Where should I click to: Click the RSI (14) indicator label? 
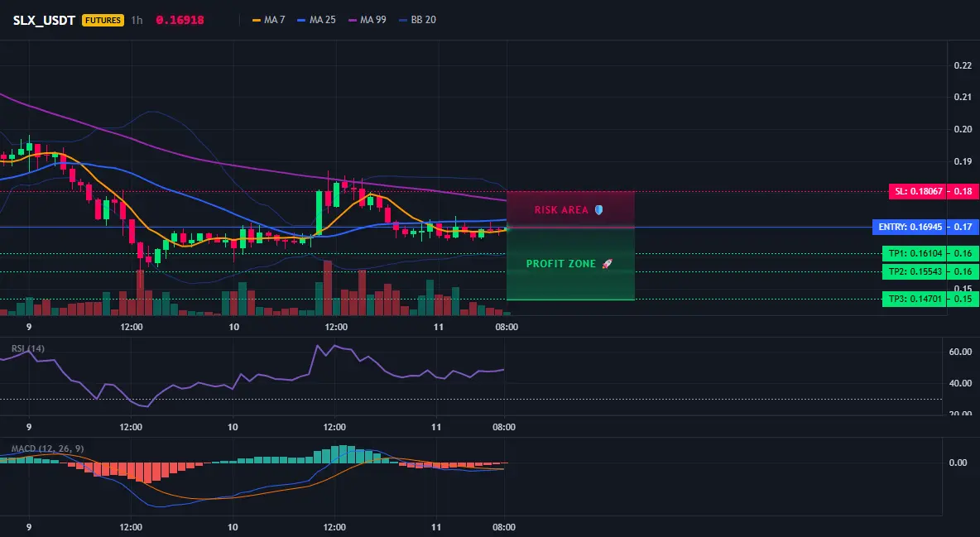click(x=28, y=348)
